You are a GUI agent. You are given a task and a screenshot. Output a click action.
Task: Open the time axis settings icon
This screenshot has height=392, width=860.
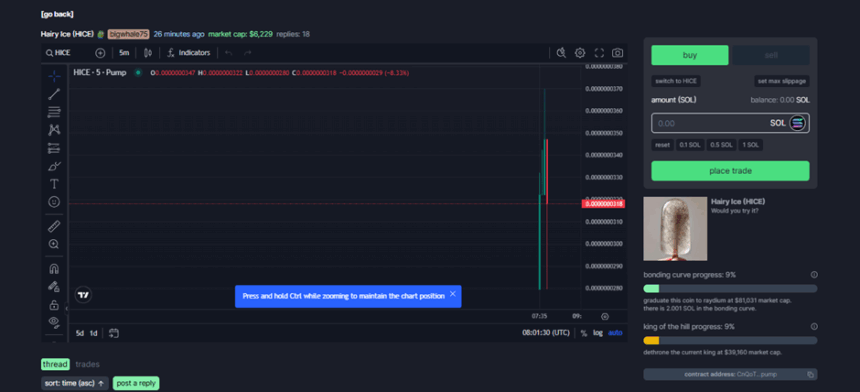coord(604,316)
